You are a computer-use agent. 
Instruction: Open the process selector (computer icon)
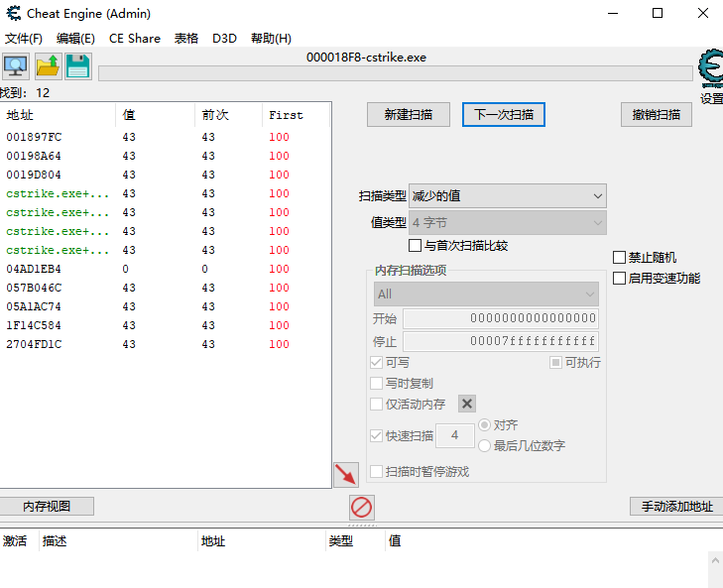click(16, 66)
